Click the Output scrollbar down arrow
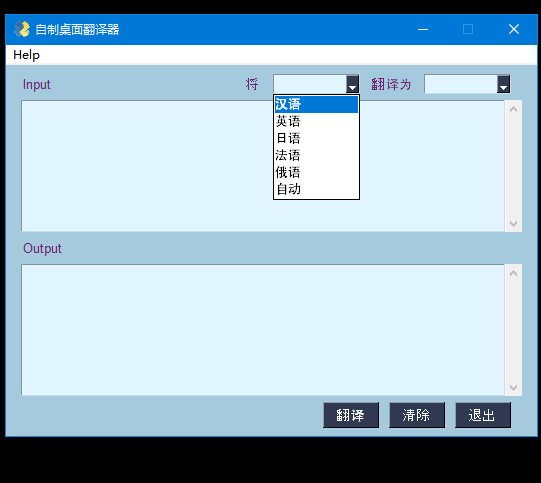Image resolution: width=541 pixels, height=483 pixels. pos(513,387)
